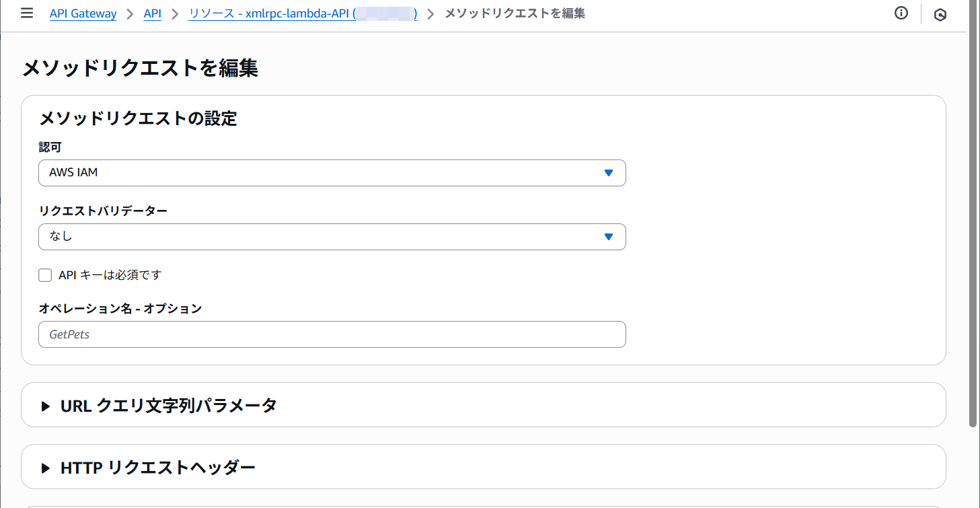Go to API Gateway breadcrumb link

coord(83,13)
